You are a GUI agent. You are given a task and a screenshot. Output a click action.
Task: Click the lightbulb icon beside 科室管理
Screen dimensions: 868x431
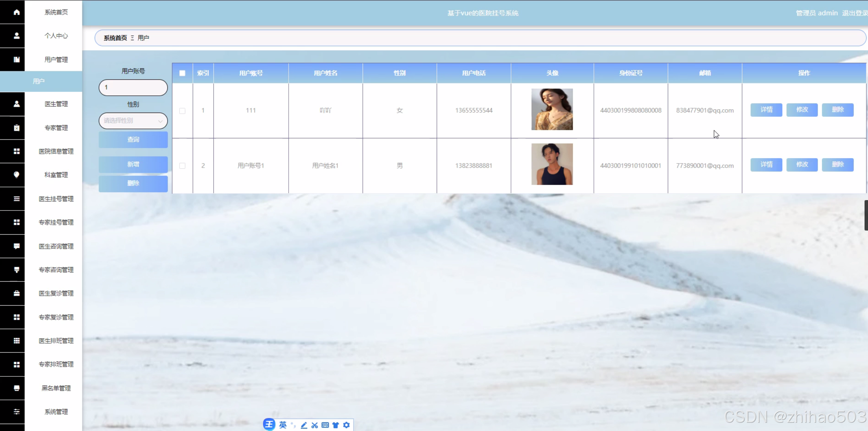point(16,175)
